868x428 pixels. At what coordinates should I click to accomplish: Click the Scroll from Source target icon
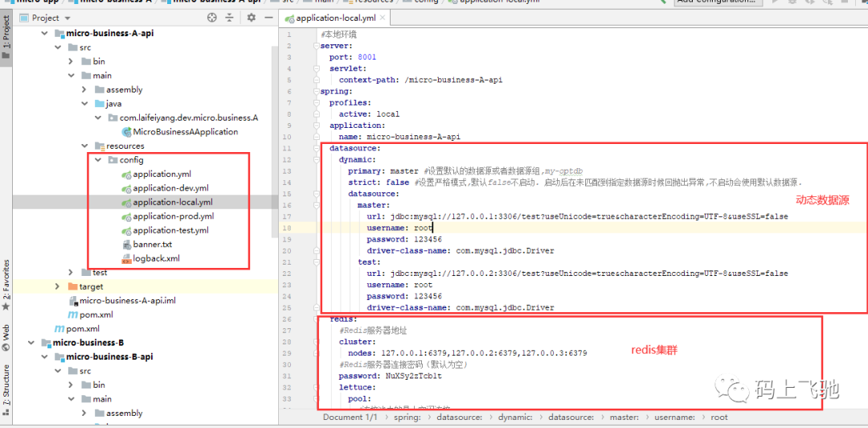[x=211, y=18]
